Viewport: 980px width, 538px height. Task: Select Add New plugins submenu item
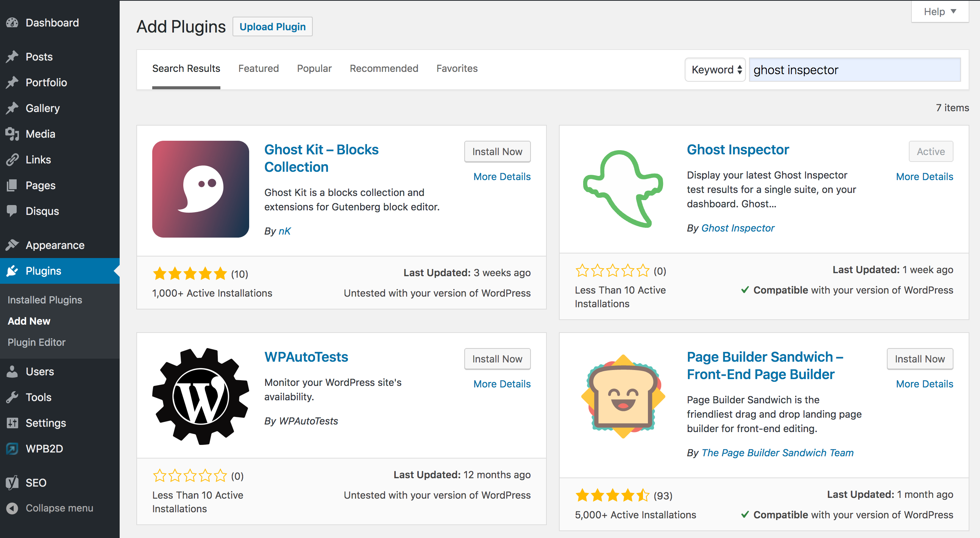pos(29,321)
